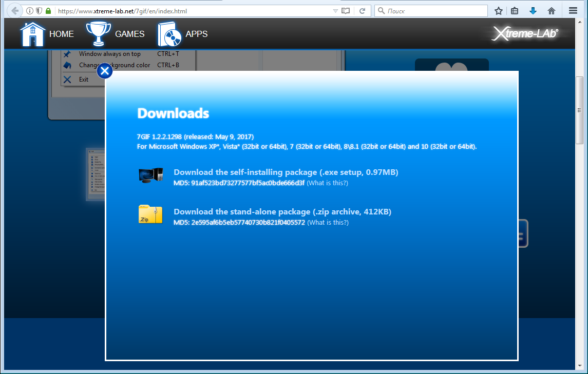Click the small thumbnail behind the popup

pos(96,174)
